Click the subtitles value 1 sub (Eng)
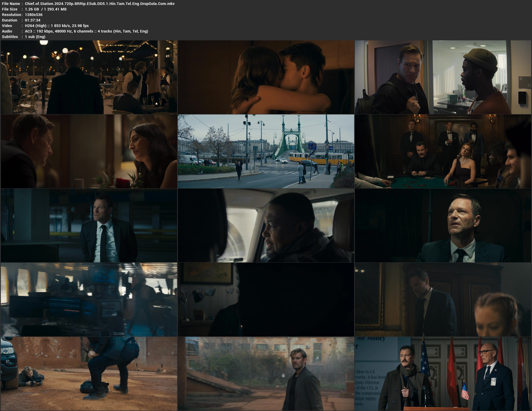Screen dimensions: 532x411 (x=35, y=37)
